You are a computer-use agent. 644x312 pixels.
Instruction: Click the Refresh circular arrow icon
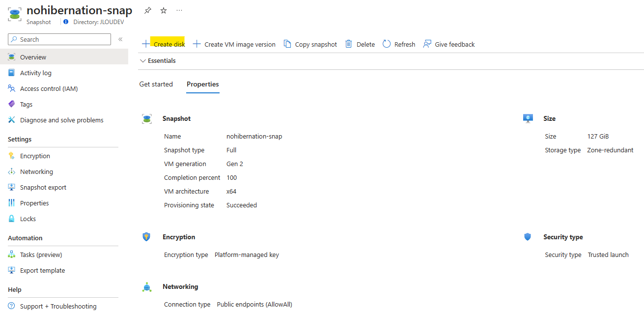(387, 44)
